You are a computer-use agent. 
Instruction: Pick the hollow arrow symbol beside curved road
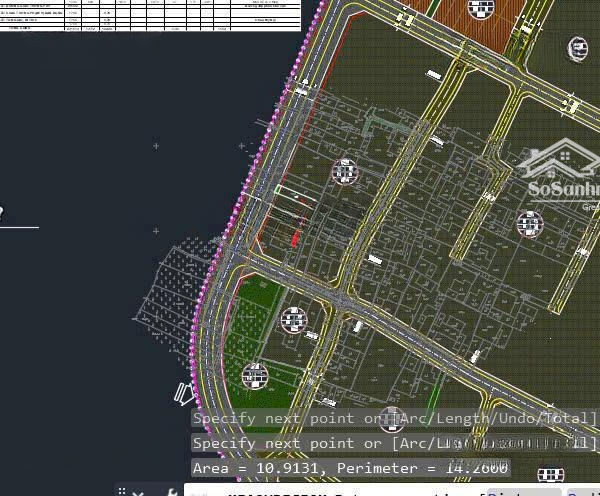point(185,392)
